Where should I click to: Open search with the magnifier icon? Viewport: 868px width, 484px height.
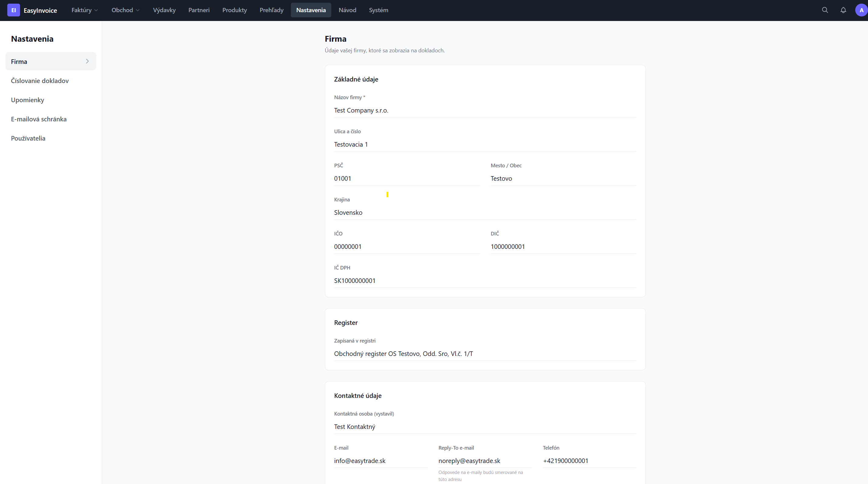pos(825,10)
